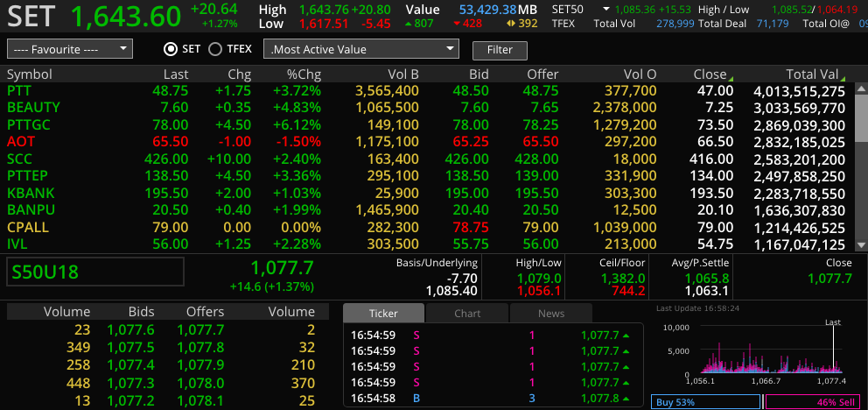The width and height of the screenshot is (868, 410).
Task: Sort by the Close column header
Action: click(710, 74)
